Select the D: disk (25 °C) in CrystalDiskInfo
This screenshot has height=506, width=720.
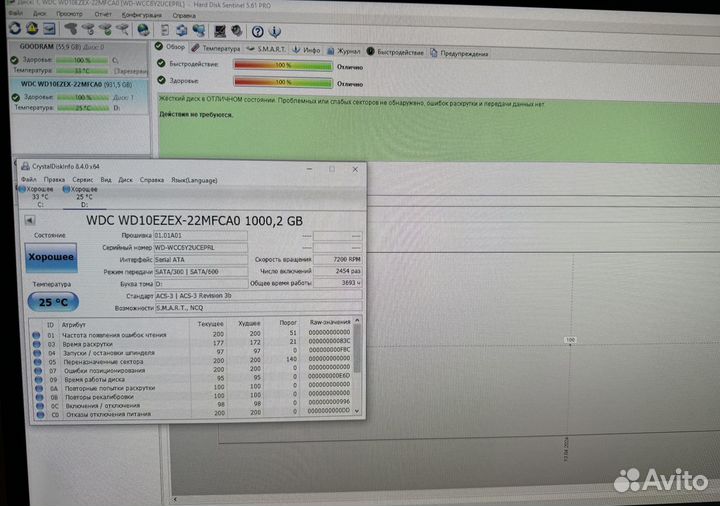tap(83, 197)
